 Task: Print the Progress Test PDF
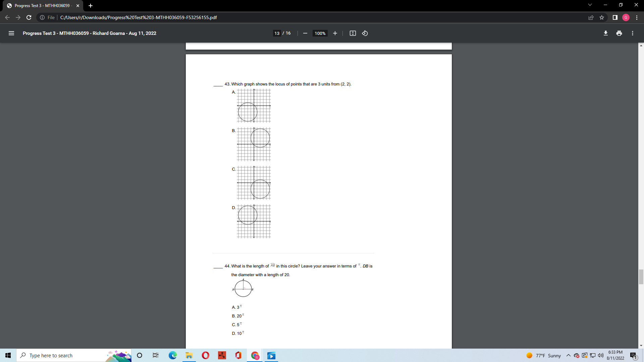pyautogui.click(x=619, y=33)
